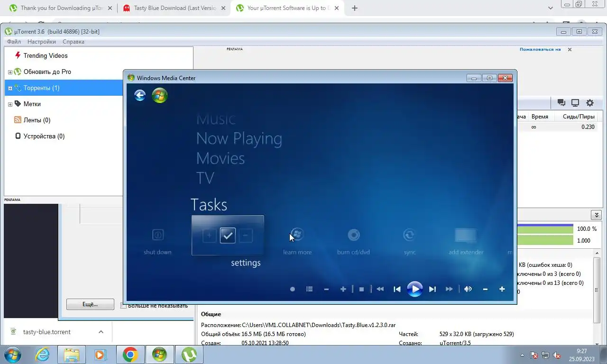The image size is (607, 364).
Task: Click Пожаловаться на ad link
Action: tap(540, 49)
